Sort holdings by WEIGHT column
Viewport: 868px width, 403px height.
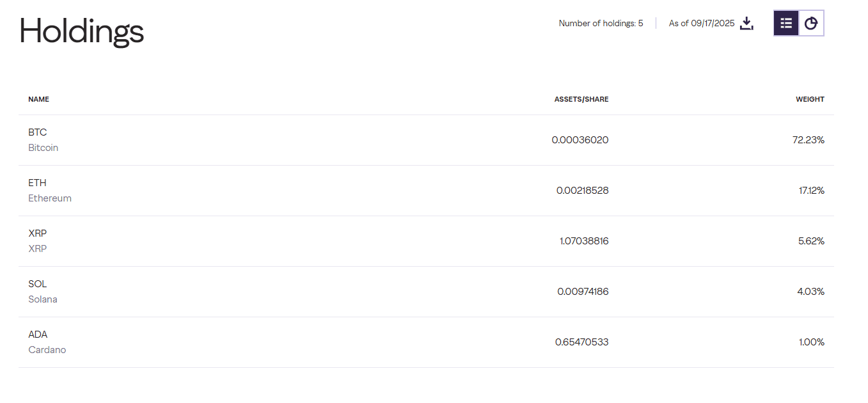pos(810,99)
